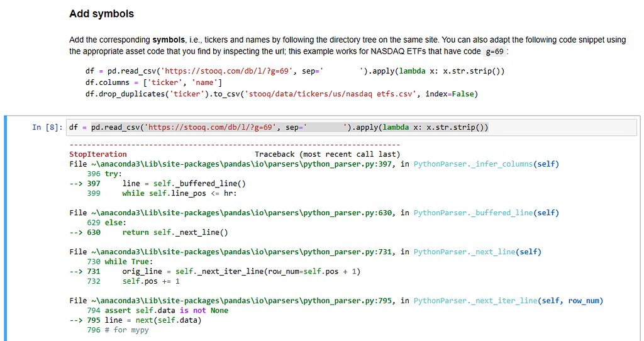Select the In [8] prompt label
644x341 pixels.
click(x=47, y=128)
